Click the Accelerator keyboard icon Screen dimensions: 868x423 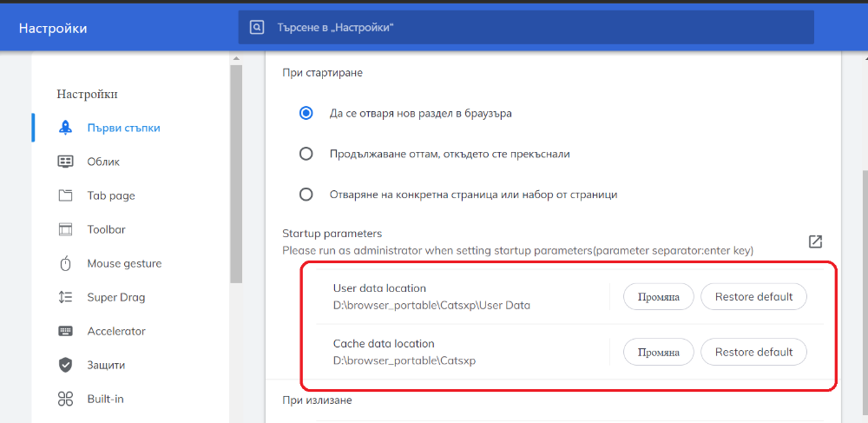[65, 331]
